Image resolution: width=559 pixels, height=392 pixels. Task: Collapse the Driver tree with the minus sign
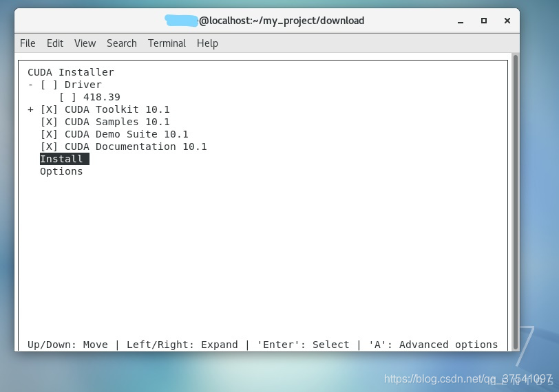[31, 85]
